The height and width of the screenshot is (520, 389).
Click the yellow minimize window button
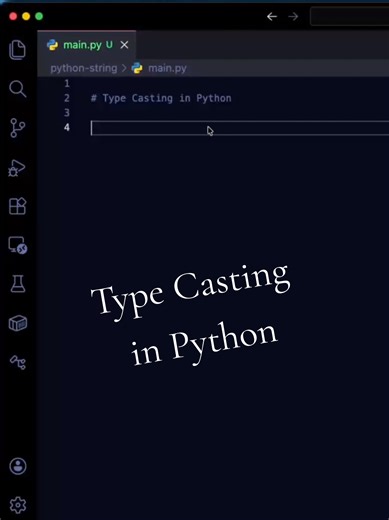click(x=26, y=16)
